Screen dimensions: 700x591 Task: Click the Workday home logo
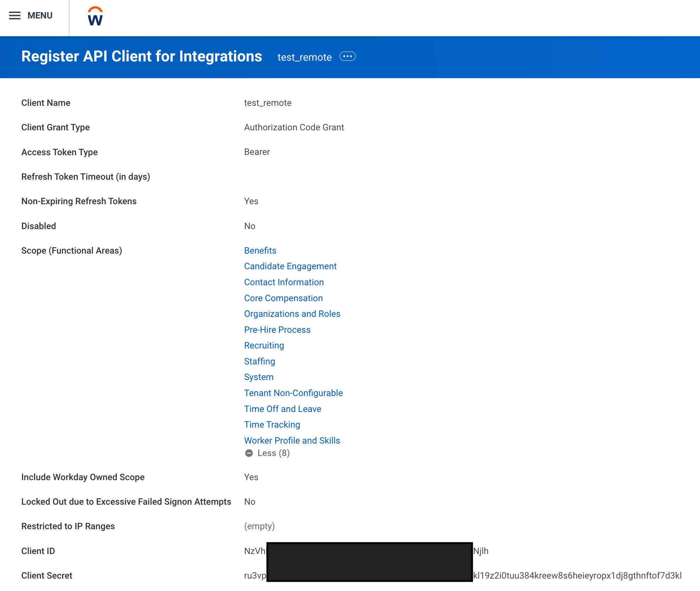[x=94, y=15]
